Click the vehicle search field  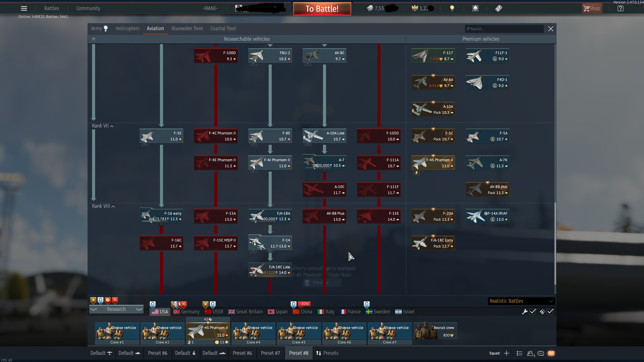click(x=504, y=29)
